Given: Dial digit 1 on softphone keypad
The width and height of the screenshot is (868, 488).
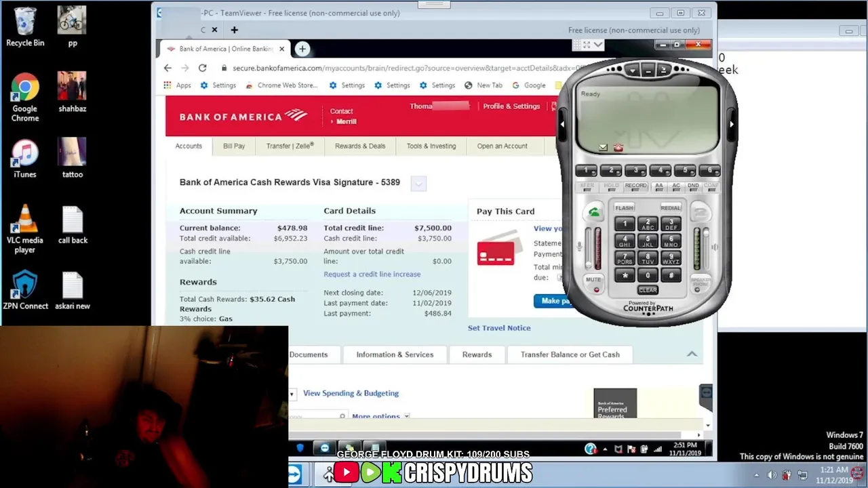Looking at the screenshot, I should [625, 224].
